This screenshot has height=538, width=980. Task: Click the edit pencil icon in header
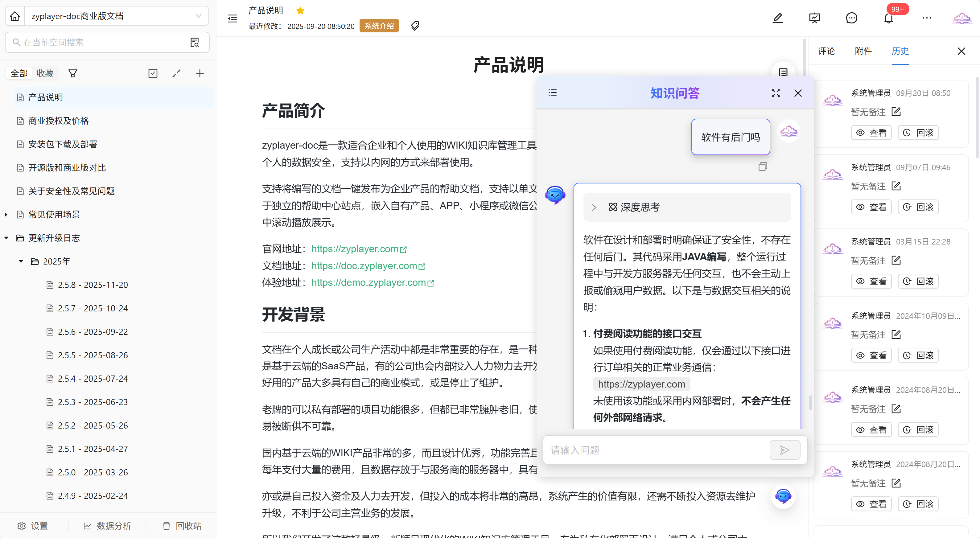(778, 18)
